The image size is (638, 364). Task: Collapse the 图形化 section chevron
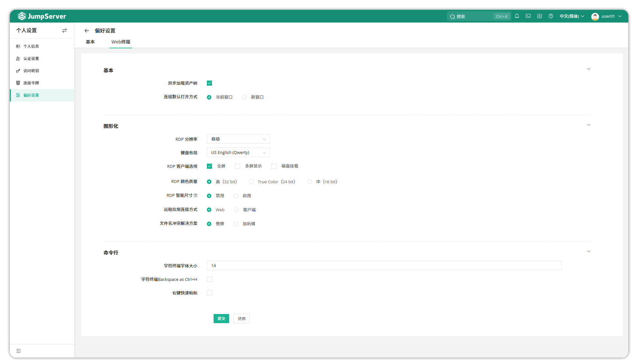tap(589, 125)
